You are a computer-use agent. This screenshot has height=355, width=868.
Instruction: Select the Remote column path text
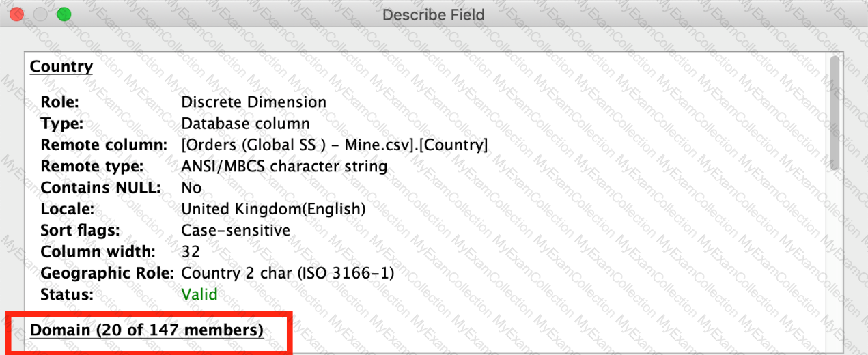pos(334,145)
